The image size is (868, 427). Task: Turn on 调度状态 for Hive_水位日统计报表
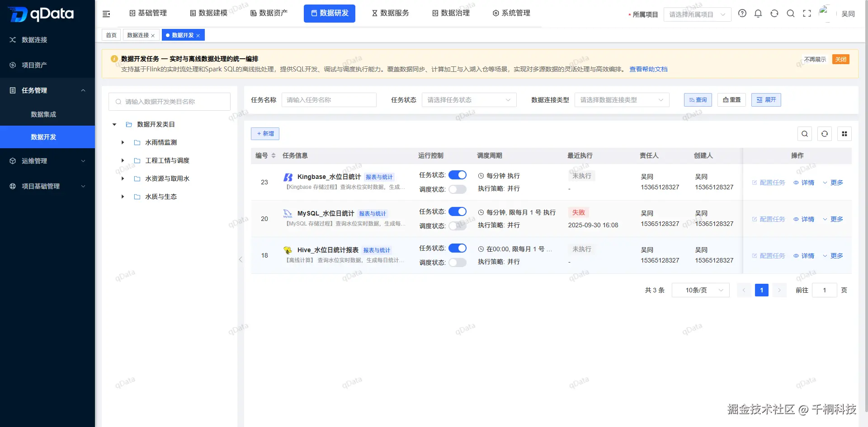[458, 262]
